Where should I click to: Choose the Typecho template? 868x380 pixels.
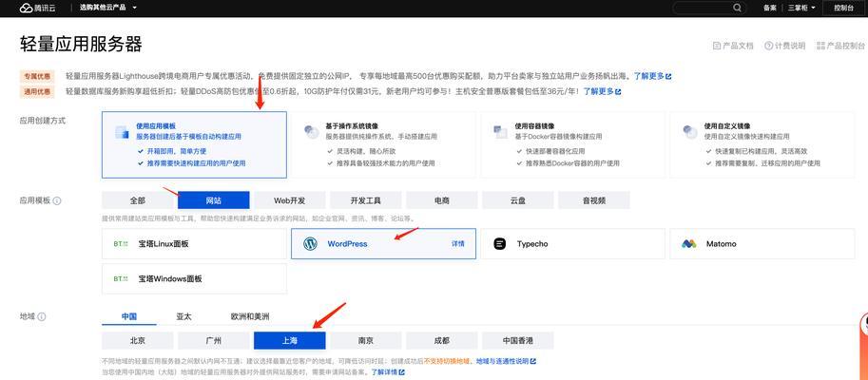572,244
